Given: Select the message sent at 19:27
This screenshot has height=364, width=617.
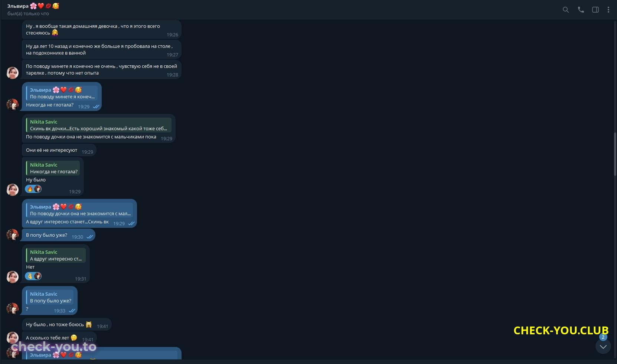Looking at the screenshot, I should click(102, 50).
